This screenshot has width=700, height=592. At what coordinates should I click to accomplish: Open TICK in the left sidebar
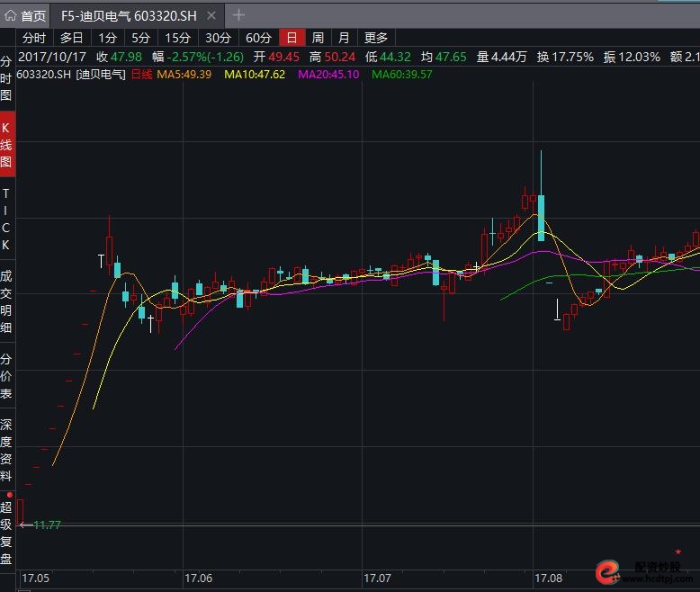(6, 219)
